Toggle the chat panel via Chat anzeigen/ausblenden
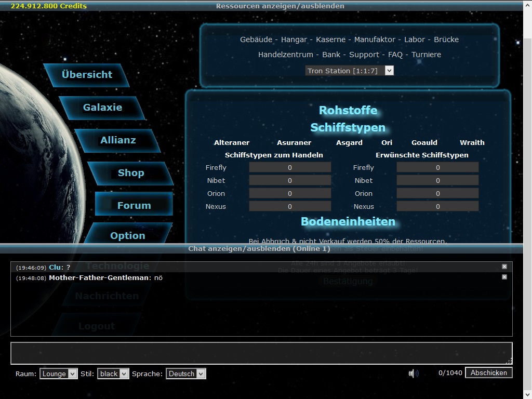 click(x=259, y=249)
